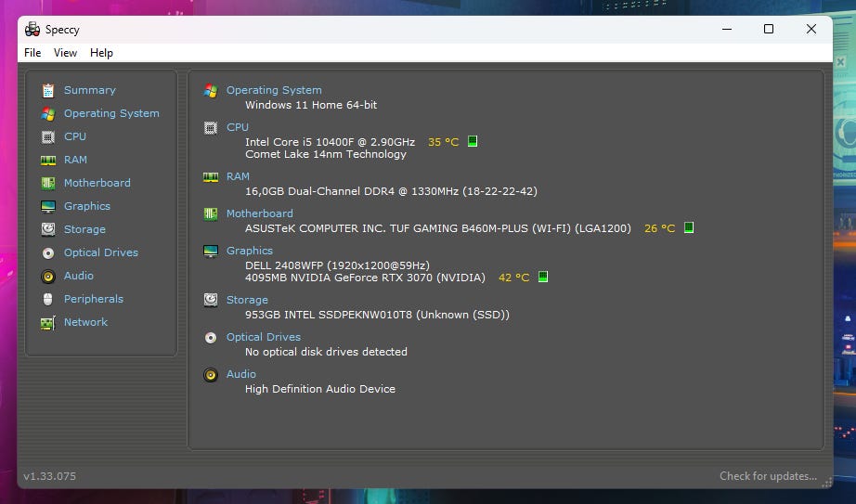Click Motherboard heading link in summary
This screenshot has height=504, width=856.
(x=260, y=213)
